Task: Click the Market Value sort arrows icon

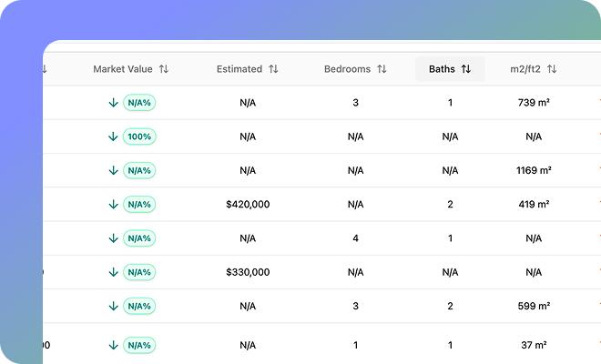Action: 164,69
